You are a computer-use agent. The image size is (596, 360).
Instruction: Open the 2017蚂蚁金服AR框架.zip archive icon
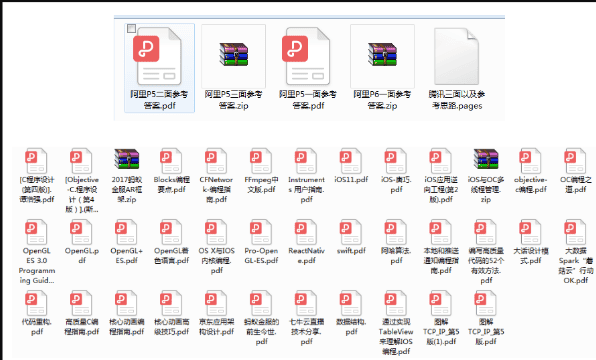(127, 159)
